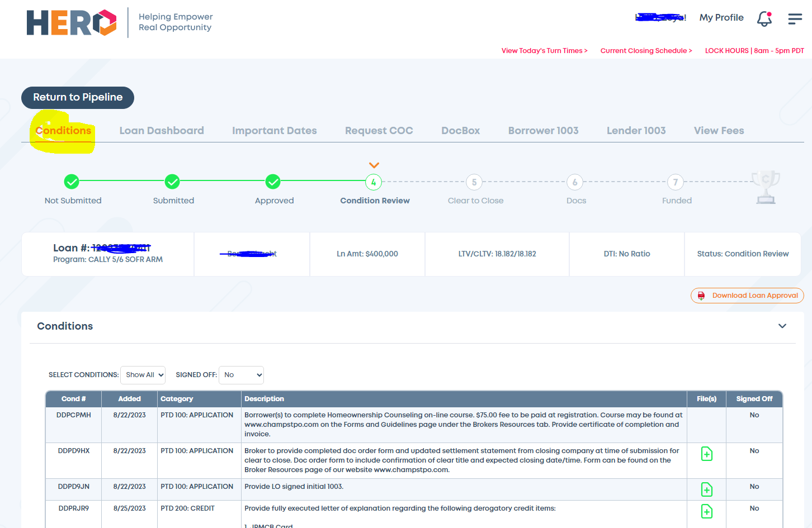Click the Submitted green checkmark step
Image resolution: width=812 pixels, height=528 pixels.
pyautogui.click(x=172, y=182)
